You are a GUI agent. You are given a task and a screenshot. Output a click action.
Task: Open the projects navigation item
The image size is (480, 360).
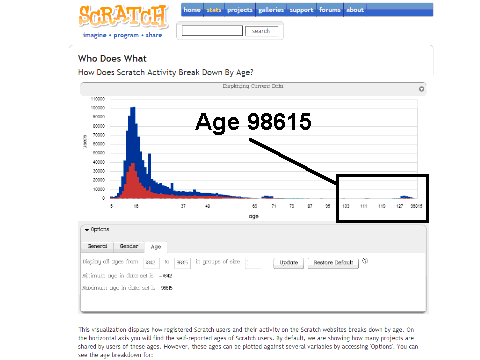click(240, 10)
